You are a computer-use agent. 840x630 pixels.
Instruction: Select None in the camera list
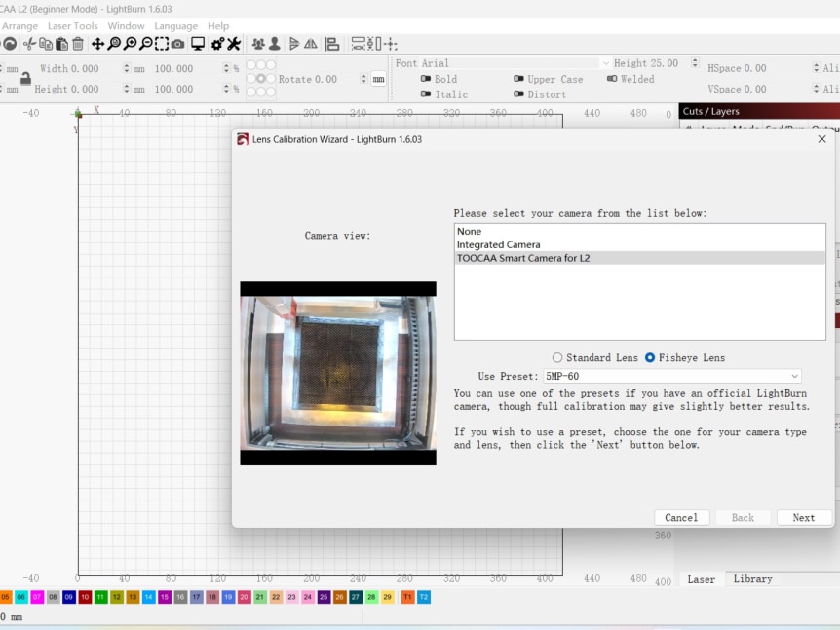click(x=639, y=231)
